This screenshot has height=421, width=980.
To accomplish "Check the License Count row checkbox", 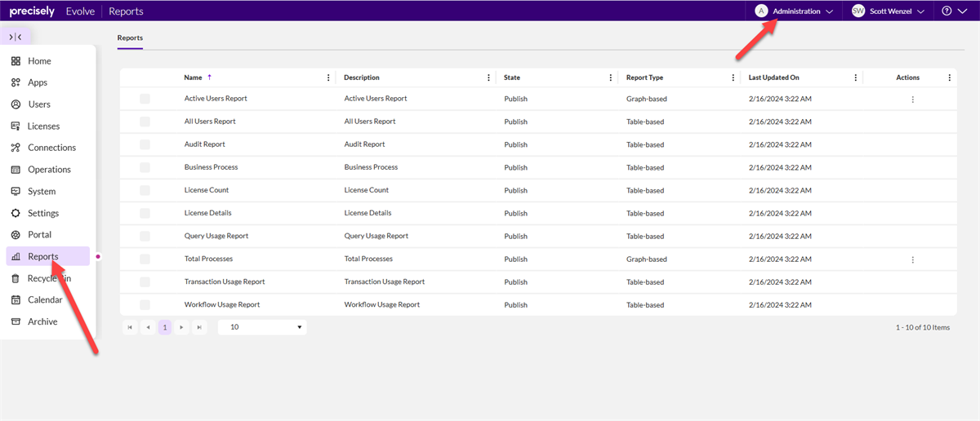I will pyautogui.click(x=145, y=190).
